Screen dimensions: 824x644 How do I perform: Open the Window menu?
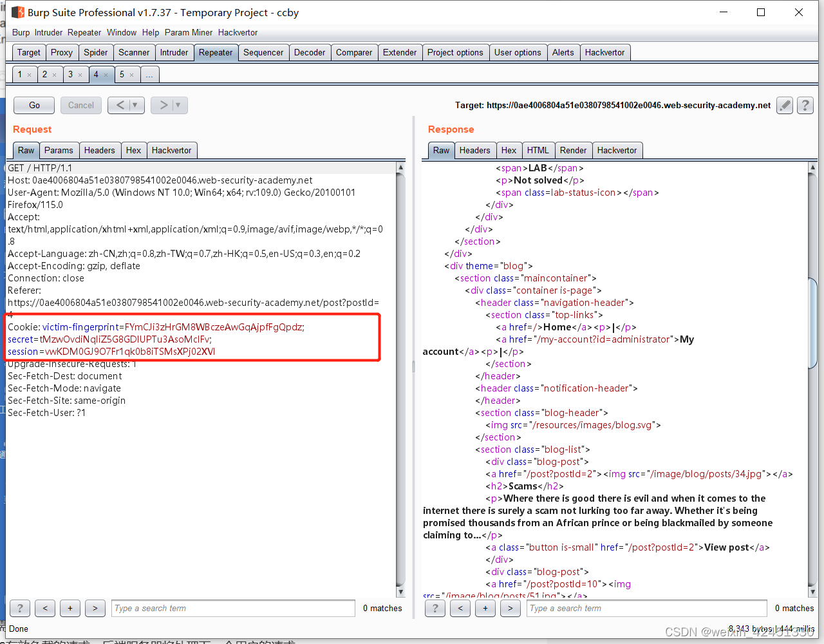coord(122,32)
